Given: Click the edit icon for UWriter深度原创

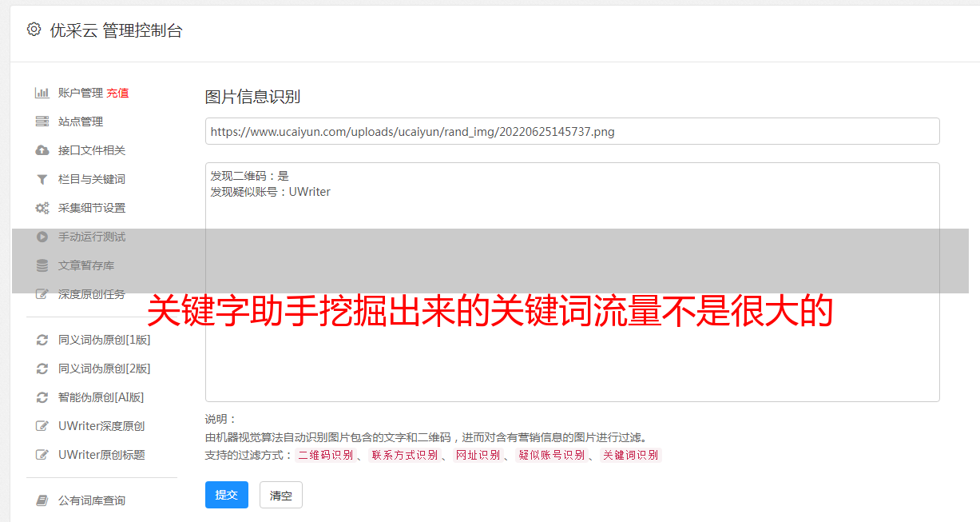Looking at the screenshot, I should pyautogui.click(x=42, y=426).
